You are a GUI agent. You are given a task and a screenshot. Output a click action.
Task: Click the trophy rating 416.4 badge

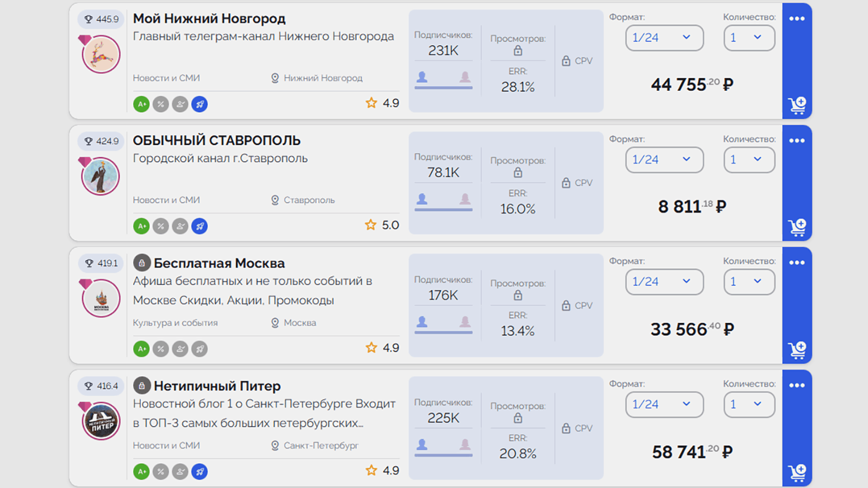[101, 386]
